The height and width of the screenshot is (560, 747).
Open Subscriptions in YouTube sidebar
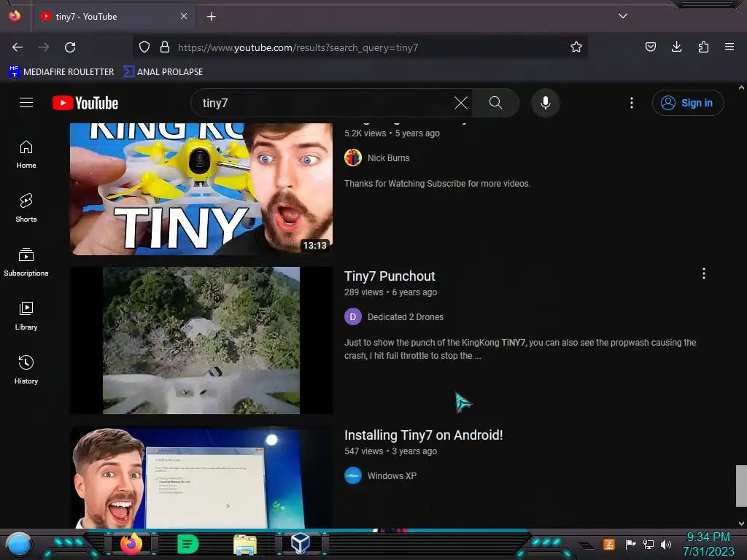pos(26,262)
